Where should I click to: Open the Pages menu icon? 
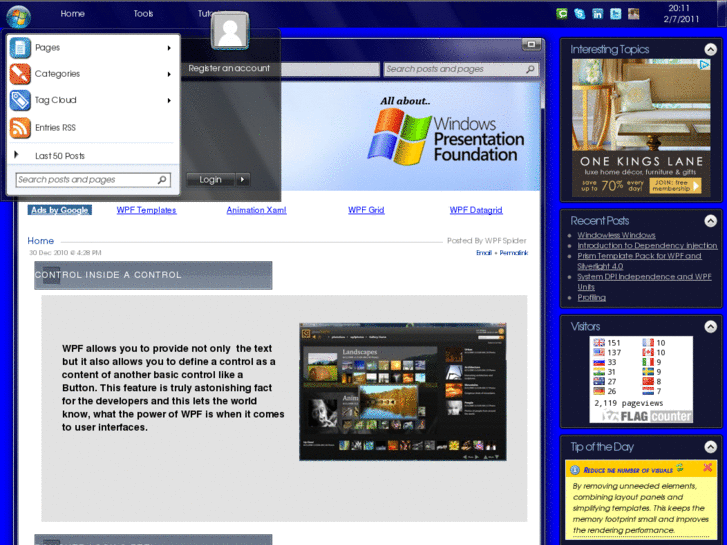tap(20, 47)
